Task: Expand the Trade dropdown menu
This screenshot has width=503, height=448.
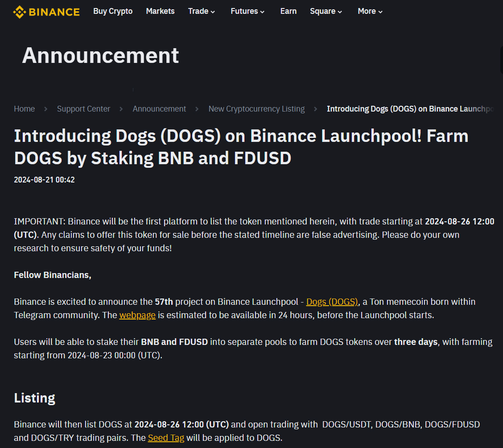Action: point(202,12)
